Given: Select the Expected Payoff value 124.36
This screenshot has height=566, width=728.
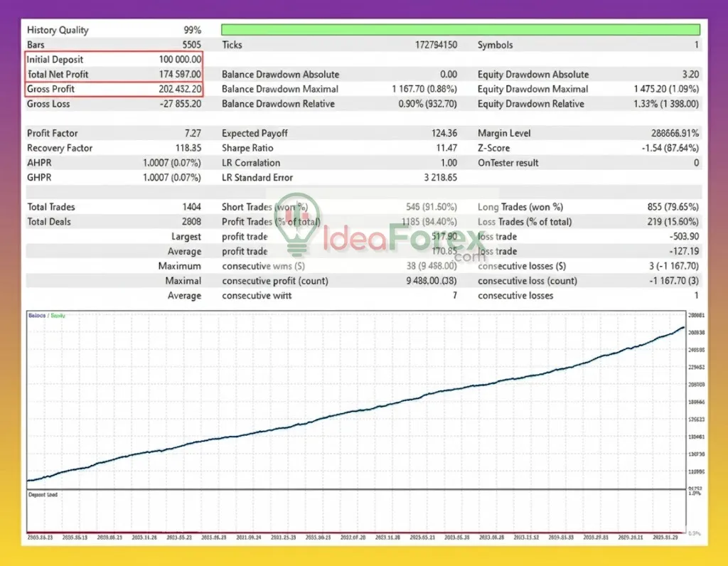Looking at the screenshot, I should (443, 134).
